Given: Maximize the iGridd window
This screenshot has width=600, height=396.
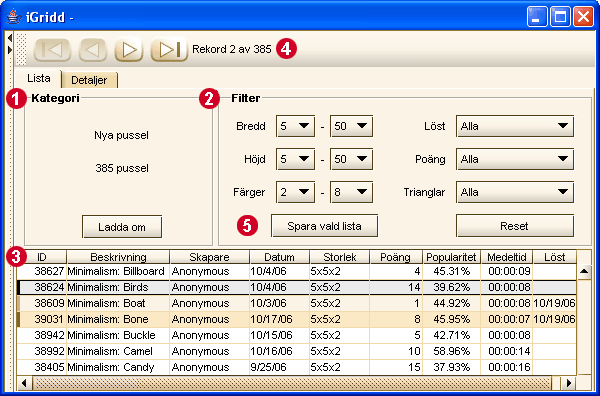Looking at the screenshot, I should click(560, 17).
